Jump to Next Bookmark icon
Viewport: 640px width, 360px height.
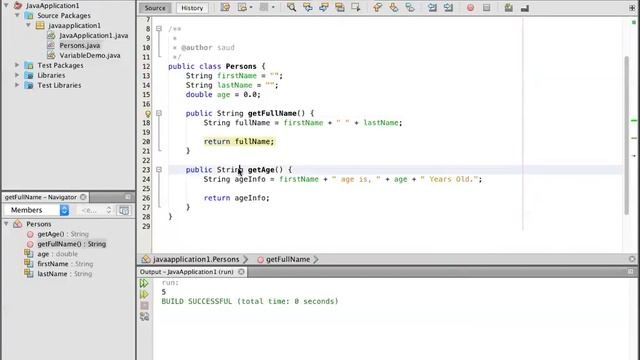click(x=394, y=7)
